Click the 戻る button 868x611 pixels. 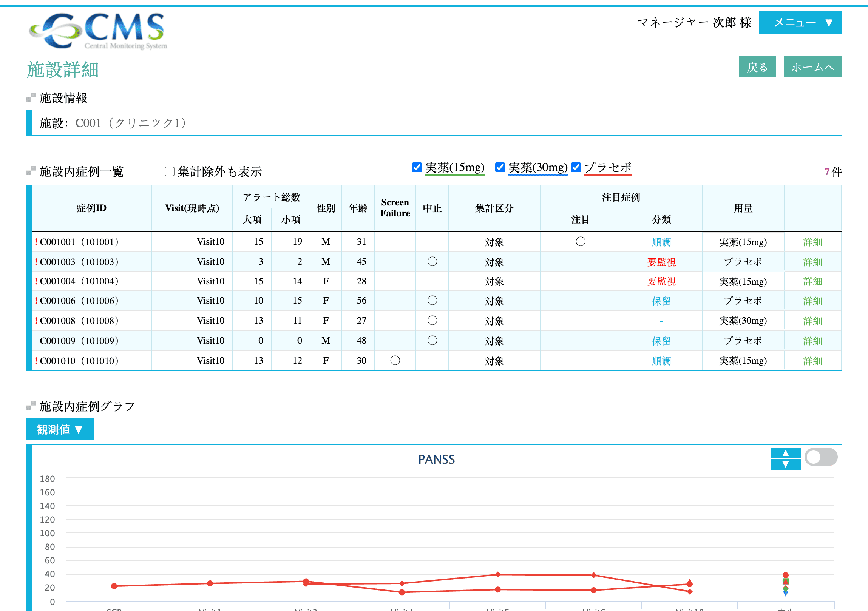click(x=757, y=66)
